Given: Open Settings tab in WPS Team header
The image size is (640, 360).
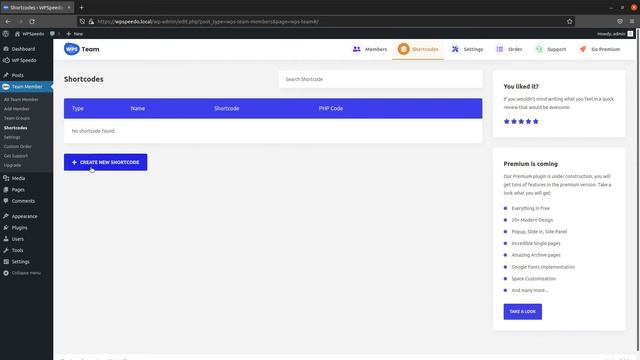Looking at the screenshot, I should pyautogui.click(x=467, y=49).
